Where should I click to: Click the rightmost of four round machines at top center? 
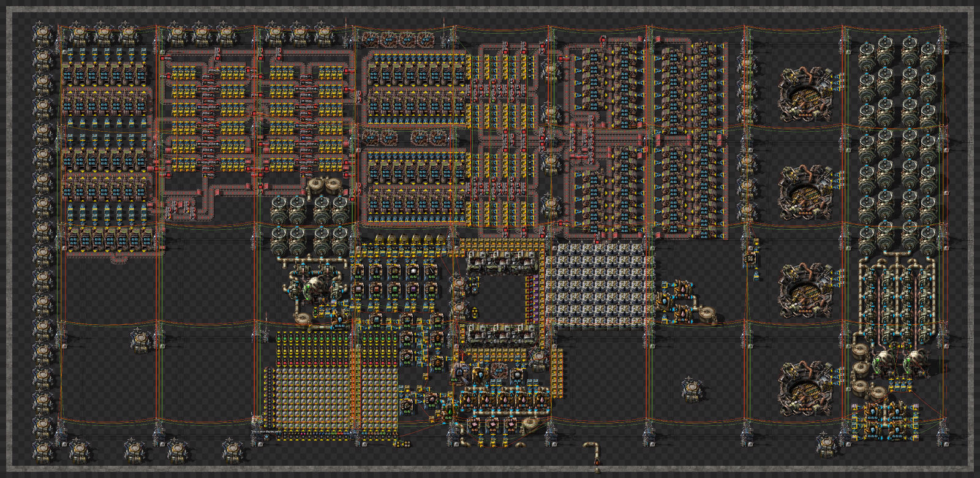(426, 40)
